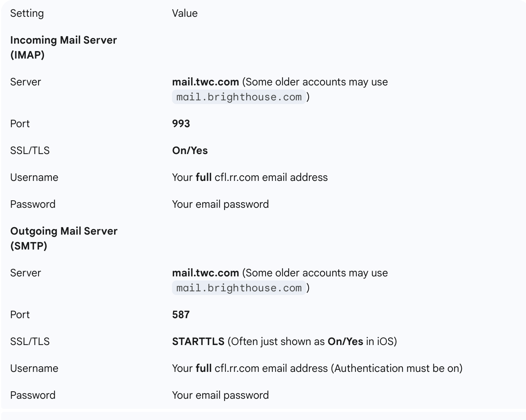Screen dimensions: 526x420
Task: Click the IMAP full cfl.rr.com username text
Action: click(x=250, y=178)
